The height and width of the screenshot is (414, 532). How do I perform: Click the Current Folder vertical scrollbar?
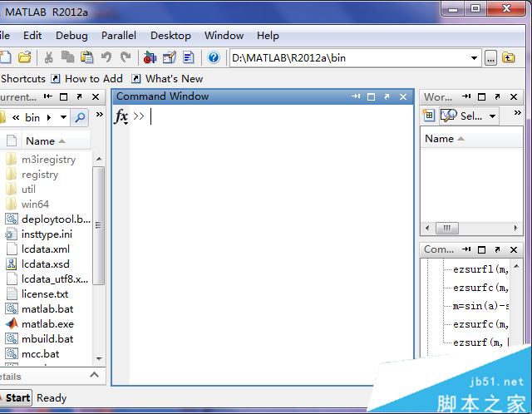click(98, 225)
